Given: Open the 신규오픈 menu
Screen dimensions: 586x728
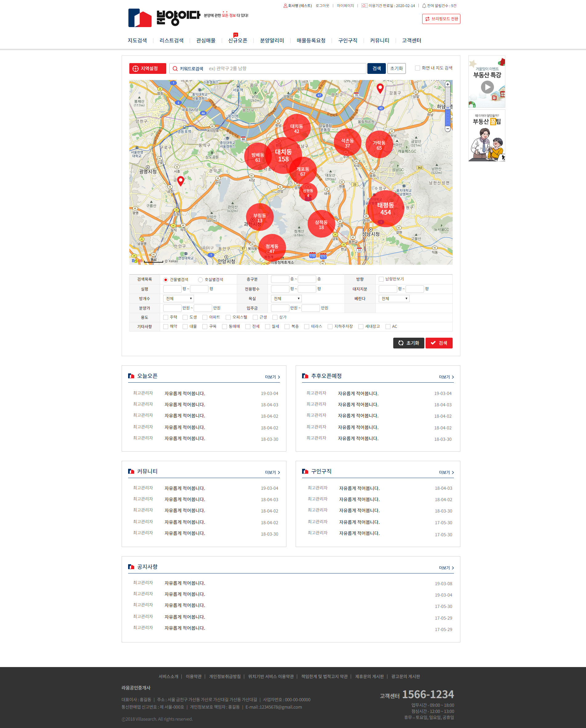Looking at the screenshot, I should (x=238, y=41).
